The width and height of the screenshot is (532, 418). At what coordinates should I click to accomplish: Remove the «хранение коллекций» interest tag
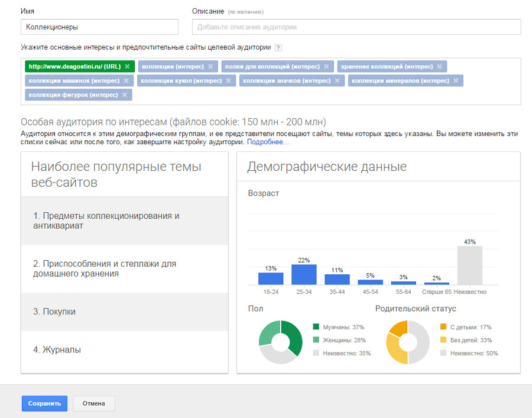tap(439, 66)
